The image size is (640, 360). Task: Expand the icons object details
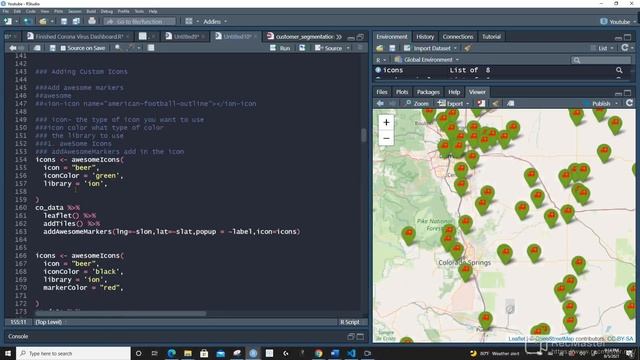tap(378, 70)
